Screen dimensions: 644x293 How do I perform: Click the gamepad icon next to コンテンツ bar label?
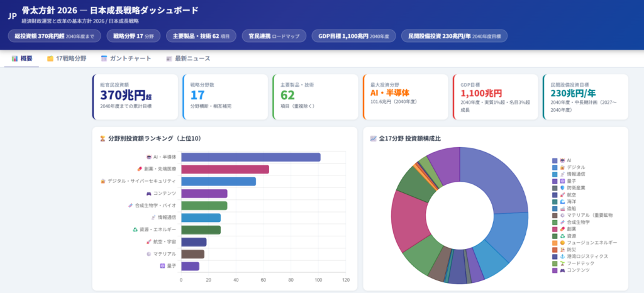(148, 194)
